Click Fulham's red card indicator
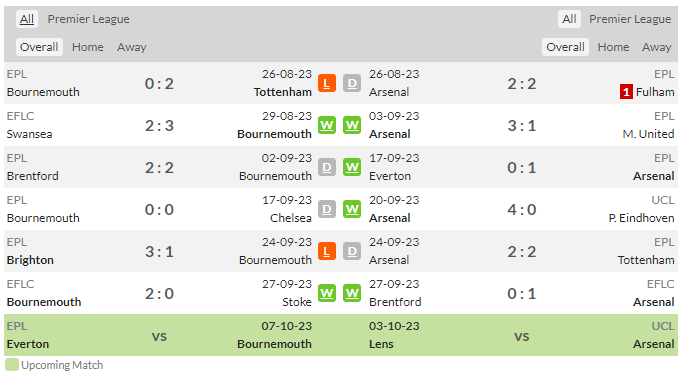This screenshot has height=386, width=682. click(x=626, y=92)
